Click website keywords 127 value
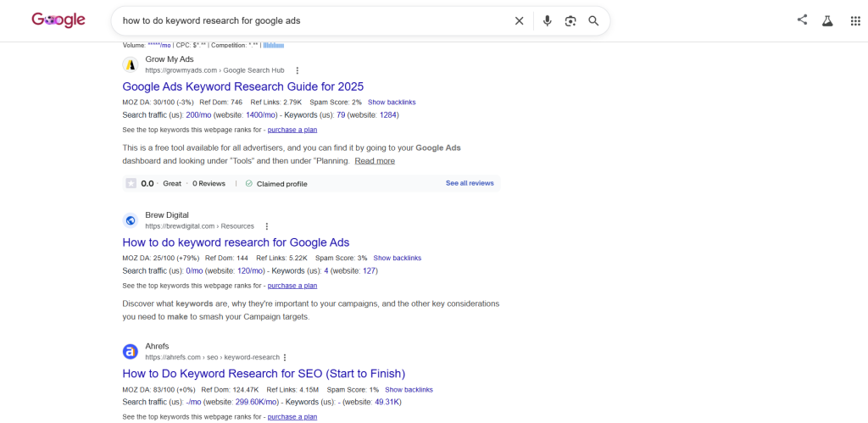Image resolution: width=868 pixels, height=423 pixels. point(370,270)
